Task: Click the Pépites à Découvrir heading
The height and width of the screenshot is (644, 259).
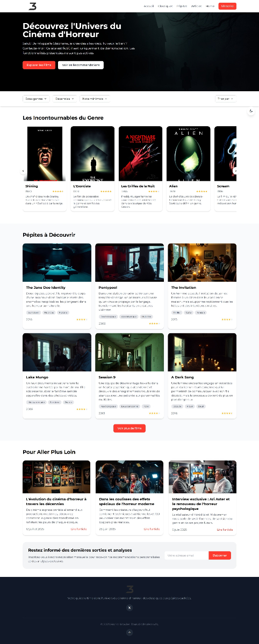Action: tap(49, 235)
